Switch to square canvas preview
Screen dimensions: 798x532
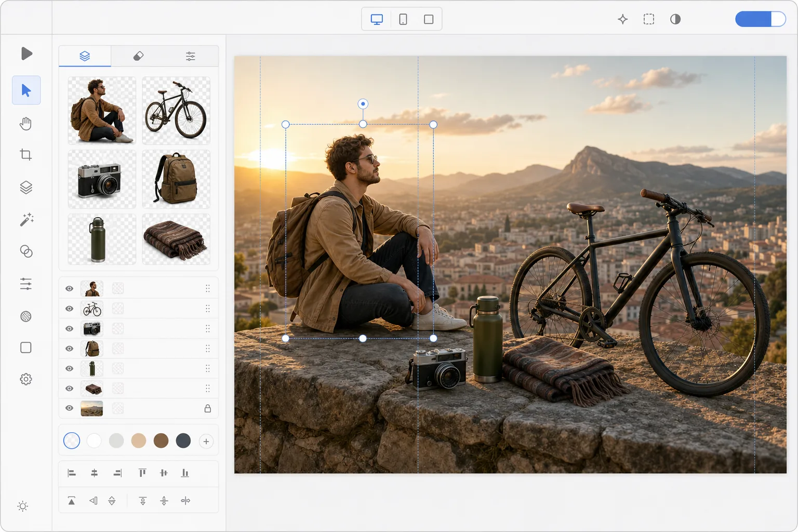(429, 19)
